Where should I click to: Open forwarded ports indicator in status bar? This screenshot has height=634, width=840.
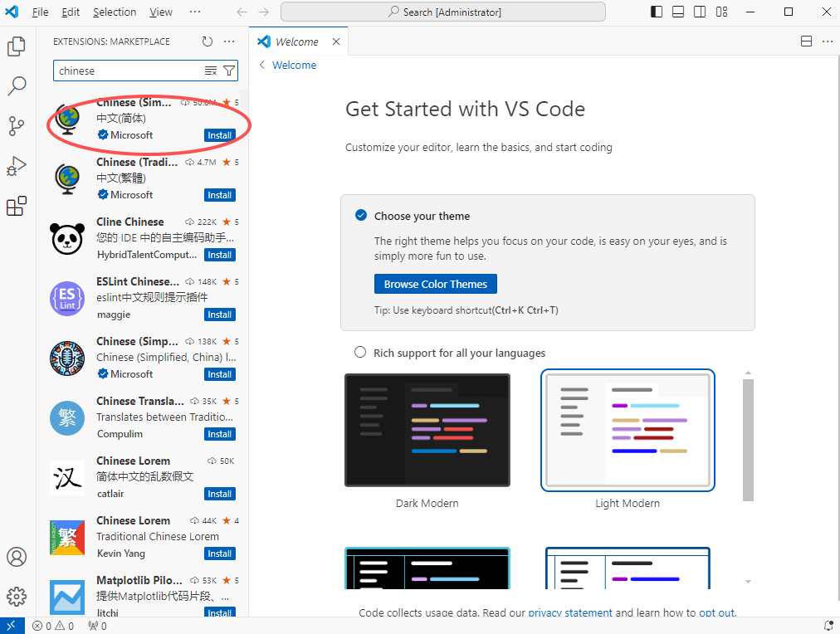point(97,626)
